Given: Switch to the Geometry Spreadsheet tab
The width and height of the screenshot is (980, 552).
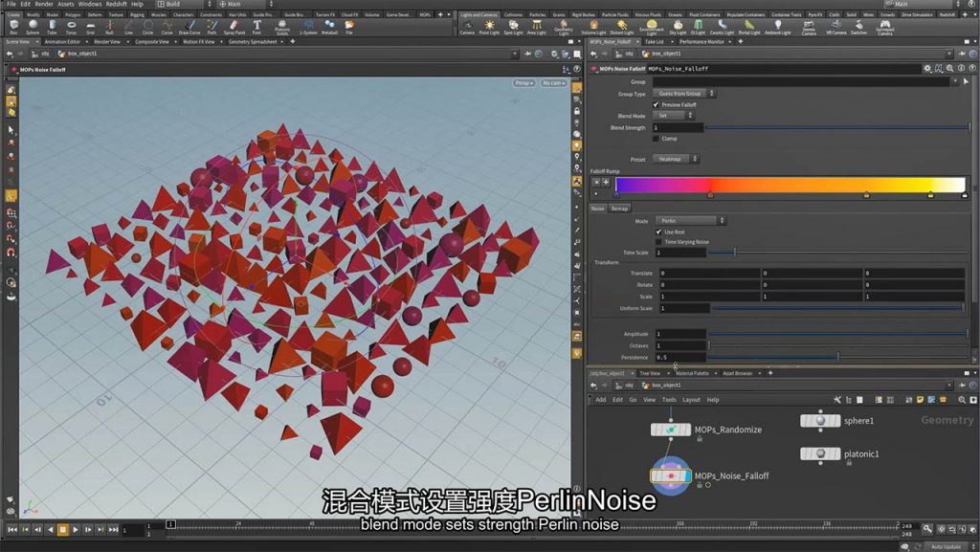Looking at the screenshot, I should coord(253,42).
